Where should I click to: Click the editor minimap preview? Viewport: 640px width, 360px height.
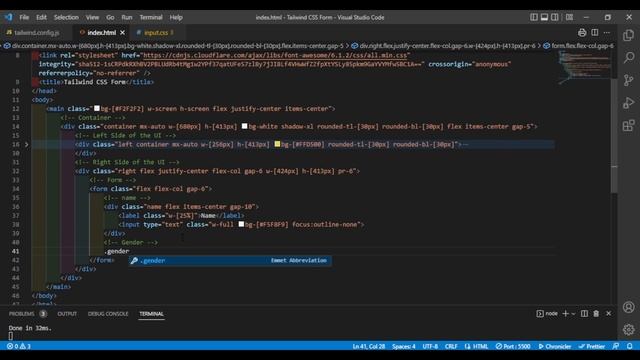click(584, 67)
